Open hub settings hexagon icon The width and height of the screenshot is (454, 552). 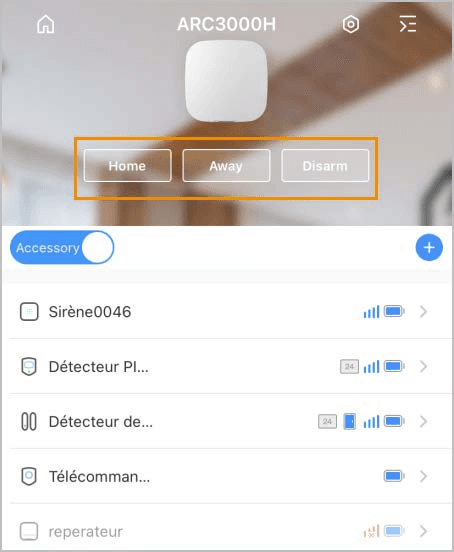[x=351, y=25]
